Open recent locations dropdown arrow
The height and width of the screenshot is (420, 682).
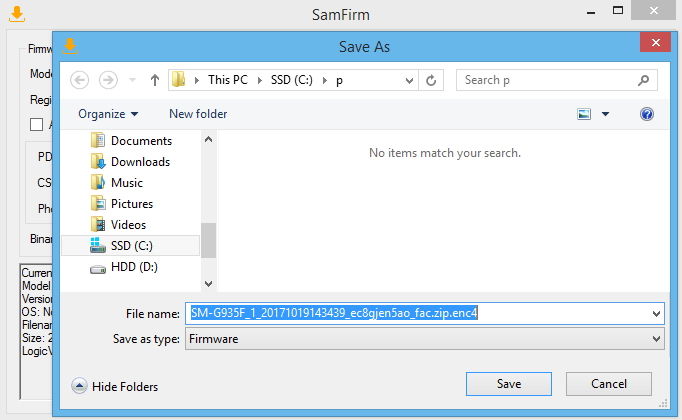(132, 80)
